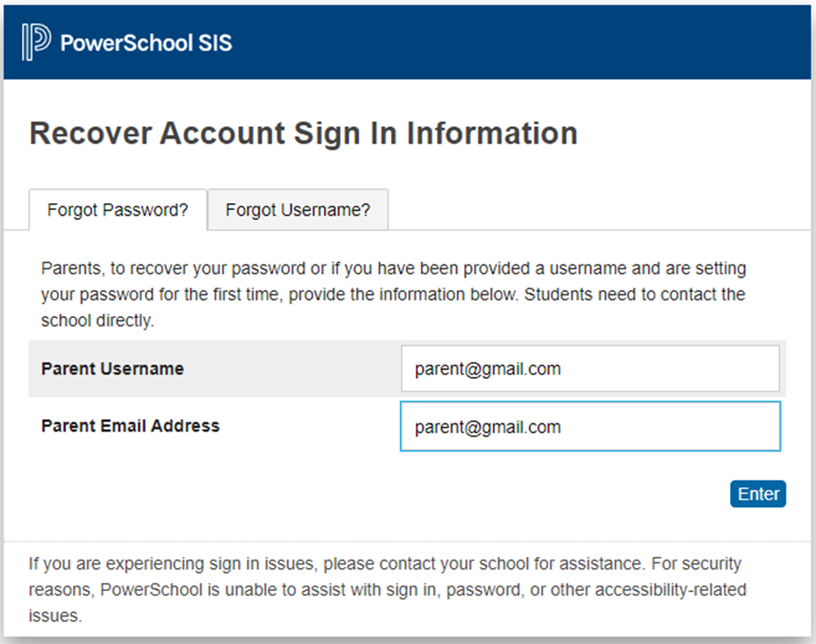Click the PowerSchool SIS wordmark
This screenshot has width=816, height=644.
pyautogui.click(x=146, y=43)
